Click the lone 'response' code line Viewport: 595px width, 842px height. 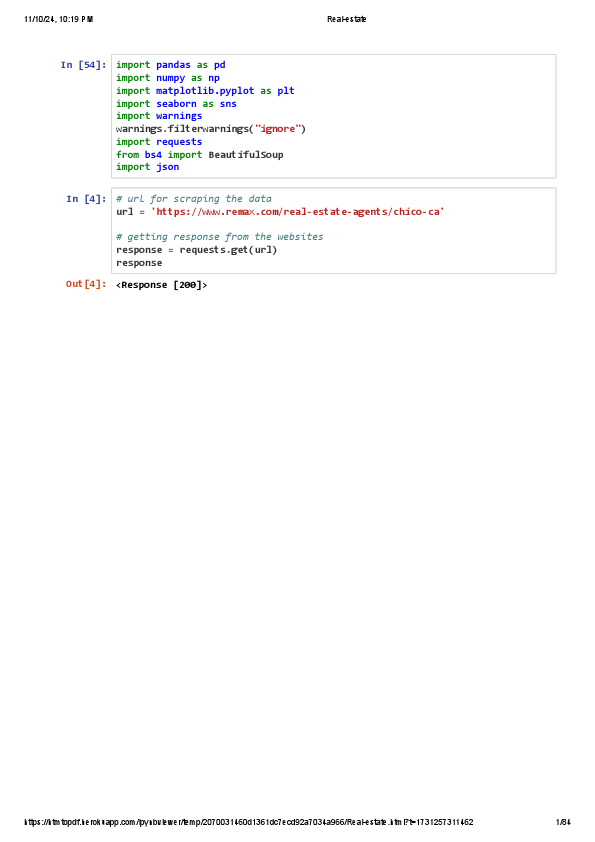pyautogui.click(x=139, y=263)
